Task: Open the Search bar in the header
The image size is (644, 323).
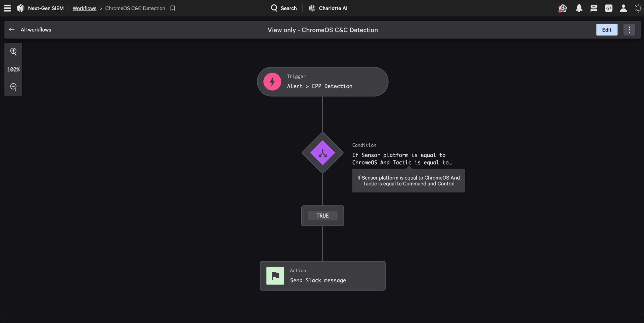Action: pyautogui.click(x=284, y=8)
